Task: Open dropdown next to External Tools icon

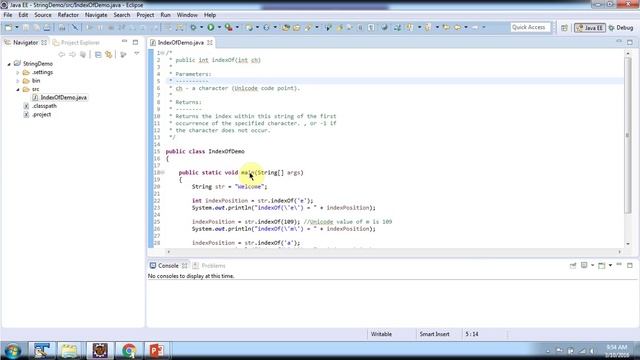Action: point(237,27)
